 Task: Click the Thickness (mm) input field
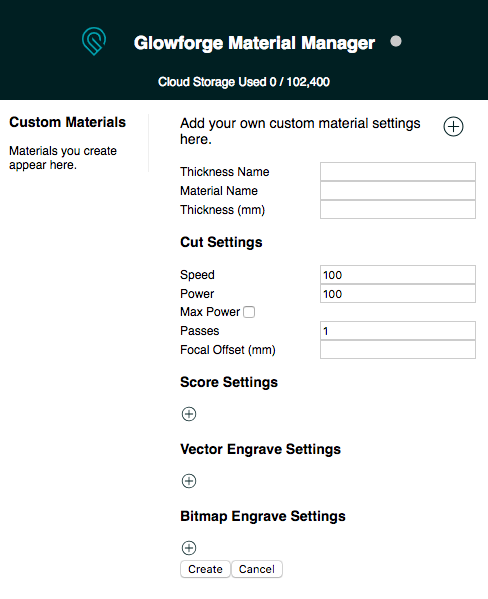click(398, 210)
